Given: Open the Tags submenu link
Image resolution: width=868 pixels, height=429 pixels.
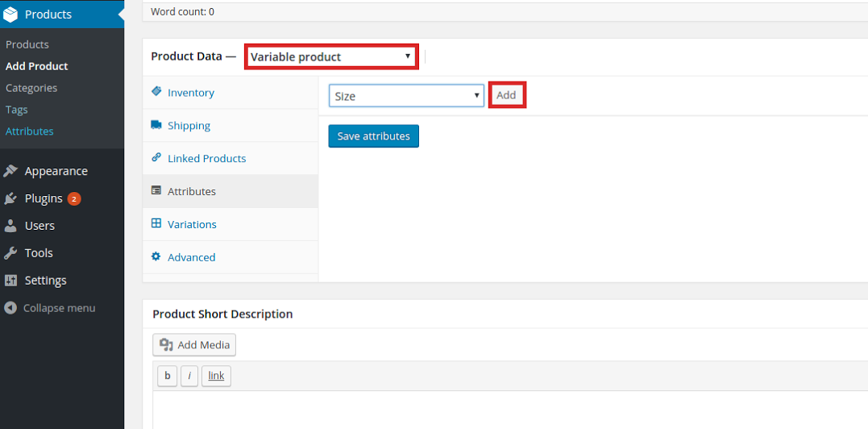Looking at the screenshot, I should coord(17,110).
